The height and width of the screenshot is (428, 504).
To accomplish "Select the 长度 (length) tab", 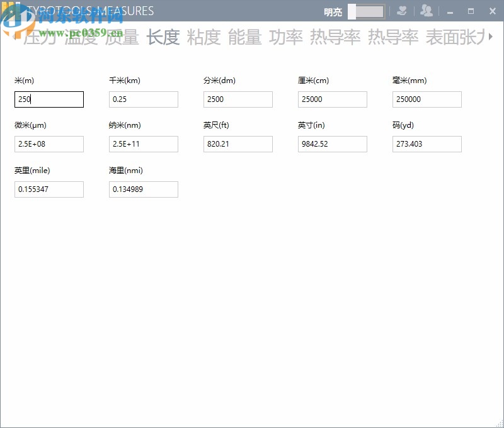I will [164, 38].
